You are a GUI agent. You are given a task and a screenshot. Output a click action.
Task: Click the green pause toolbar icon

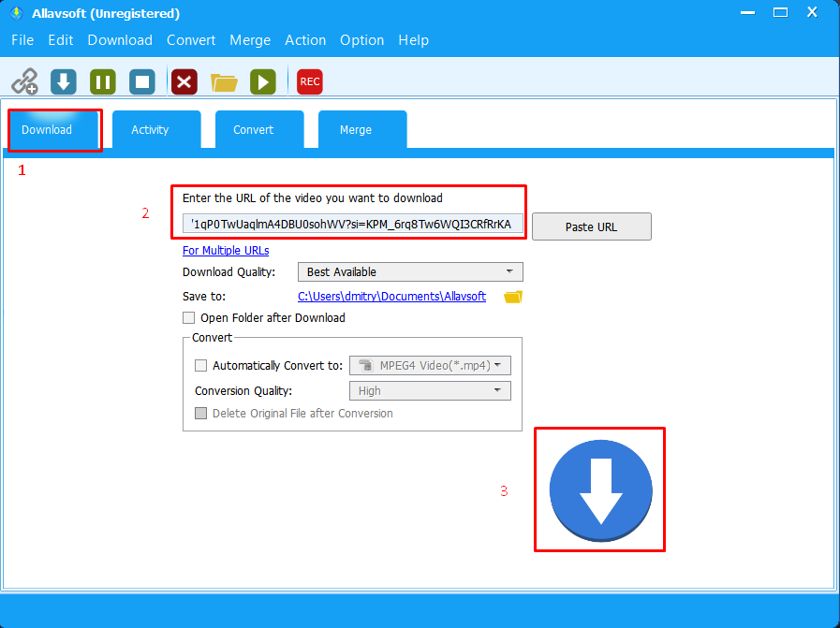[103, 82]
